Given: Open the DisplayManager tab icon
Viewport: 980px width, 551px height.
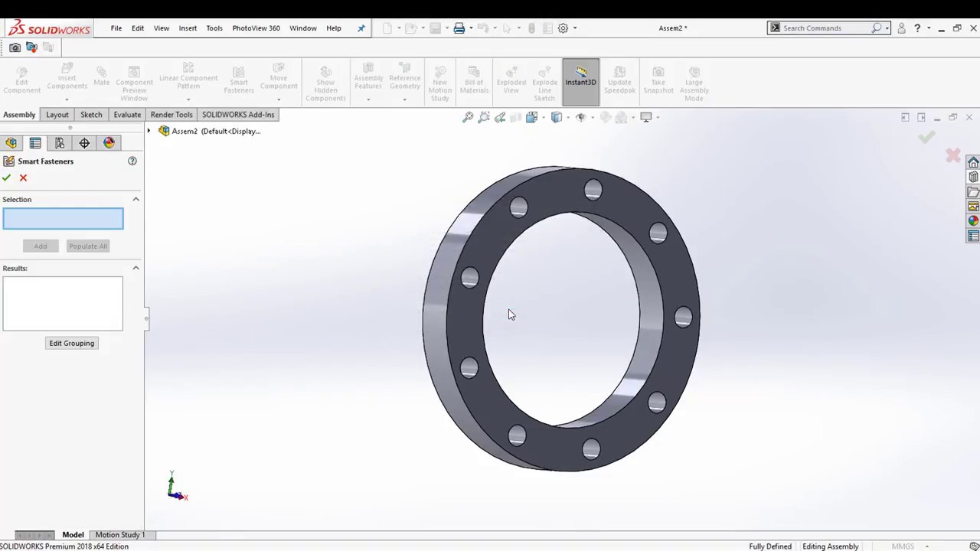Looking at the screenshot, I should click(109, 143).
